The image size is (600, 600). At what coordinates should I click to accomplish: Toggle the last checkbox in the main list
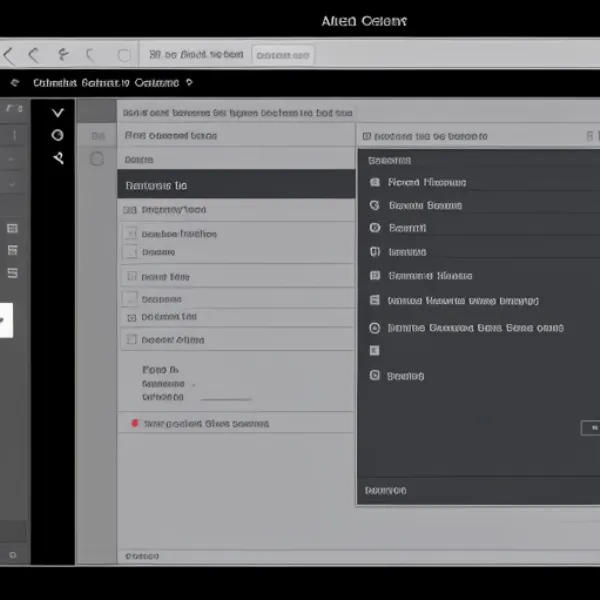[x=130, y=339]
